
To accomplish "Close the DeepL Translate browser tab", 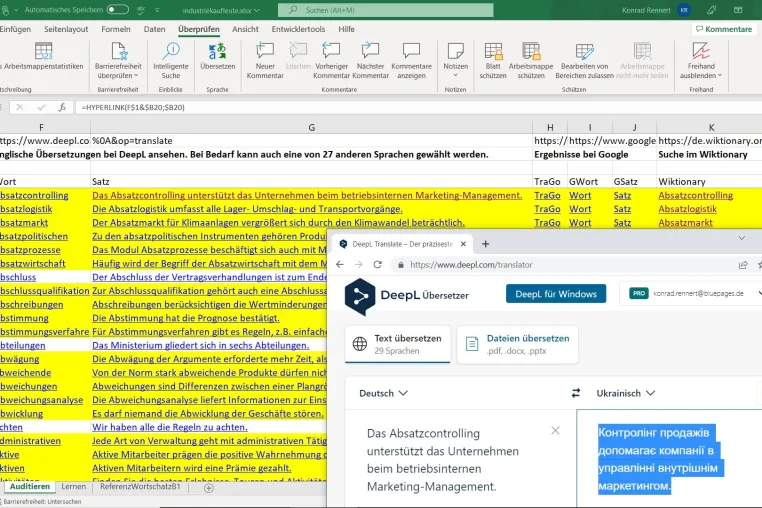I will point(463,244).
